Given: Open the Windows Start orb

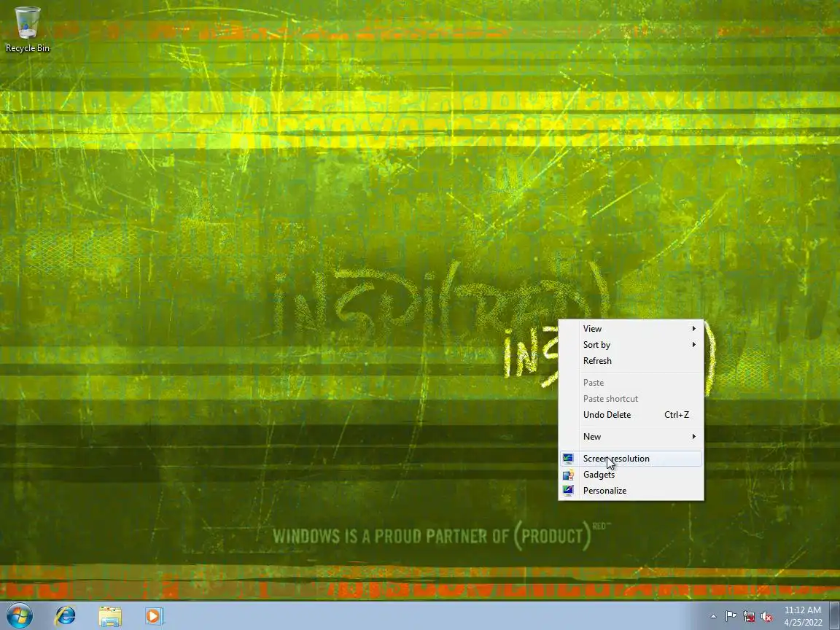Looking at the screenshot, I should (19, 615).
